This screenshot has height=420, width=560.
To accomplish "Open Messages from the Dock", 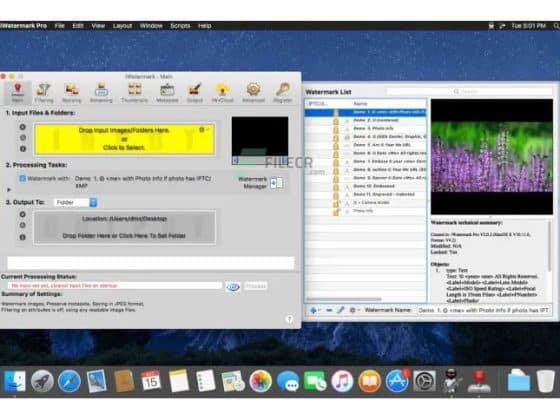I will [x=288, y=381].
